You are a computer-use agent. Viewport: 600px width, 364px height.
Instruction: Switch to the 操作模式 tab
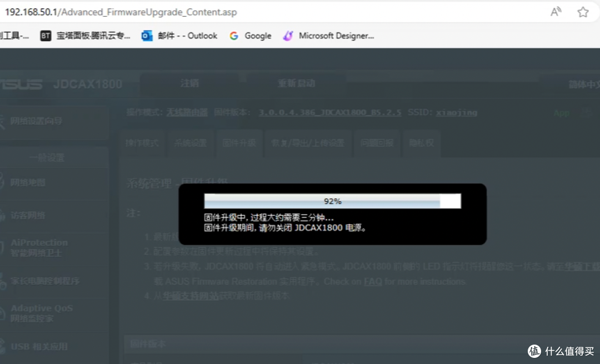coord(142,143)
